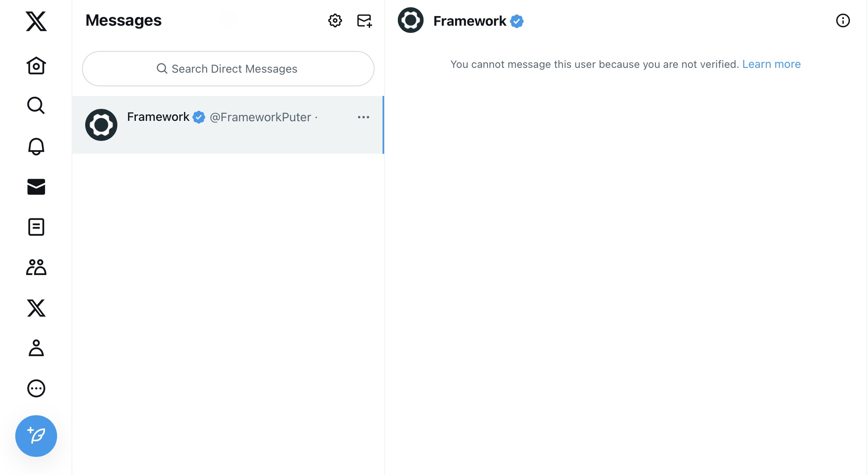Open options for the Framework conversation
This screenshot has width=868, height=475.
(x=363, y=117)
